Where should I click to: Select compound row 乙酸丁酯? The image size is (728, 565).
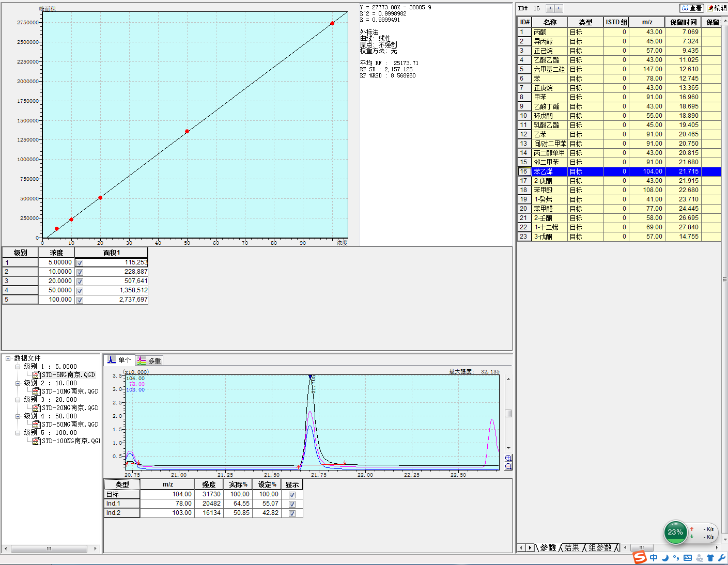coord(619,106)
